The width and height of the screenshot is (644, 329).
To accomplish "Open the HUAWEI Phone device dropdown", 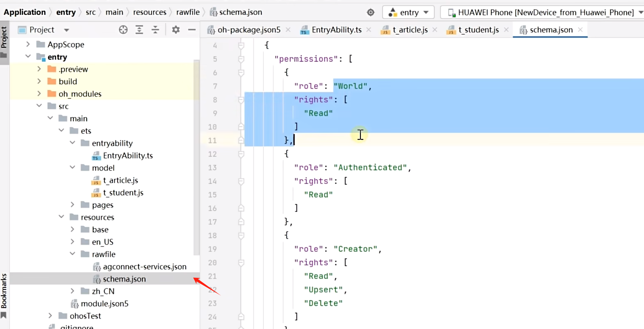I will (x=542, y=12).
